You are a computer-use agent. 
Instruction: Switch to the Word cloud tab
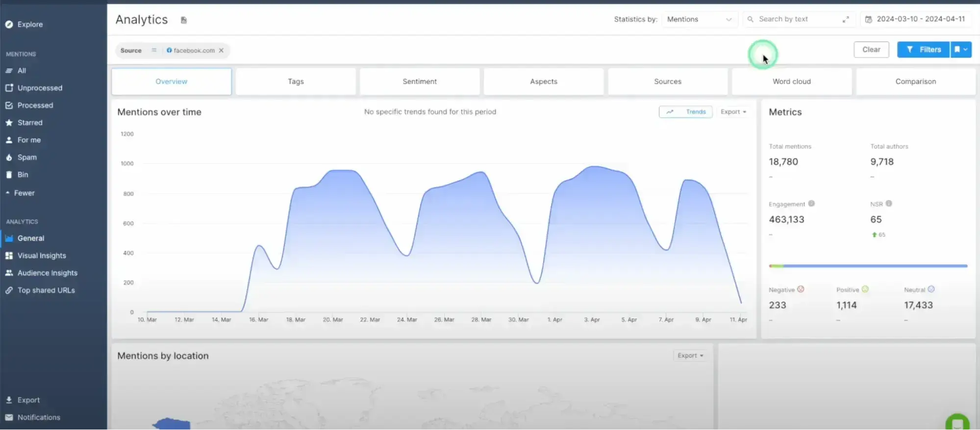(x=791, y=81)
